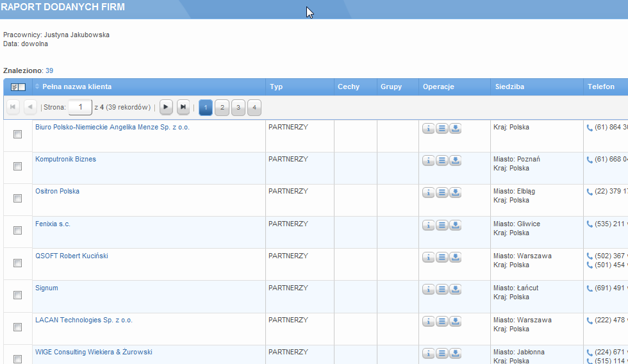The image size is (628, 364).
Task: Click the Operacje column header
Action: (454, 87)
